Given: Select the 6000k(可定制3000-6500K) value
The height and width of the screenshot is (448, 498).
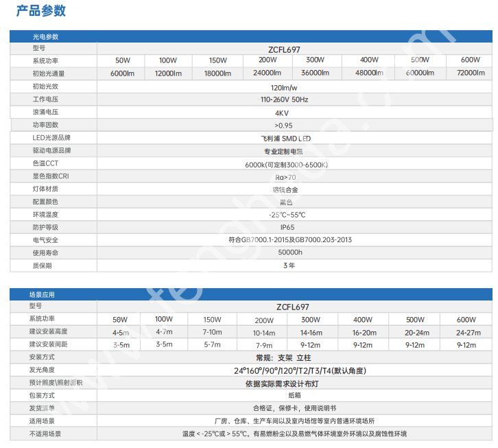Looking at the screenshot, I should point(287,165).
